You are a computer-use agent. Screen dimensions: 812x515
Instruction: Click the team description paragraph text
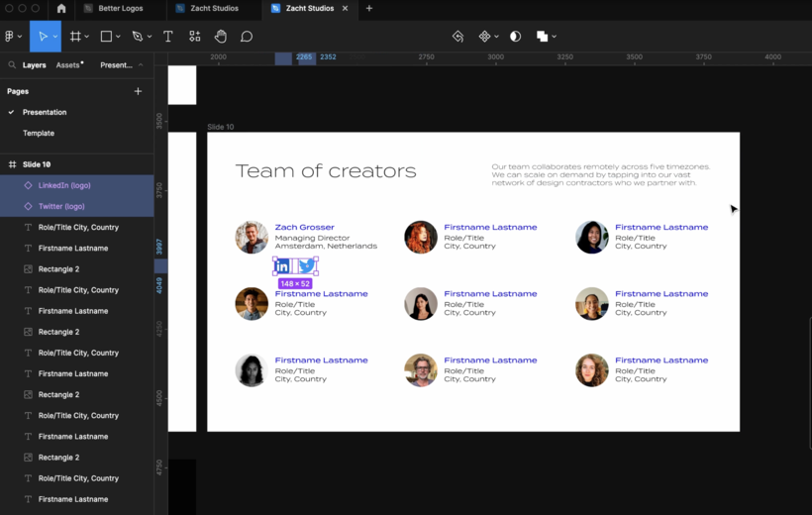point(601,174)
